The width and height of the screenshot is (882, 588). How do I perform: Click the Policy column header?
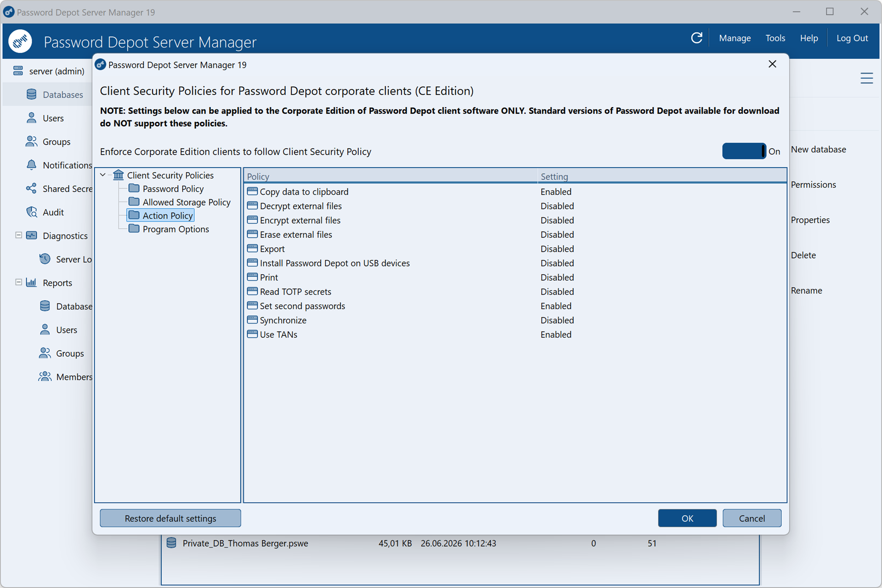click(390, 176)
